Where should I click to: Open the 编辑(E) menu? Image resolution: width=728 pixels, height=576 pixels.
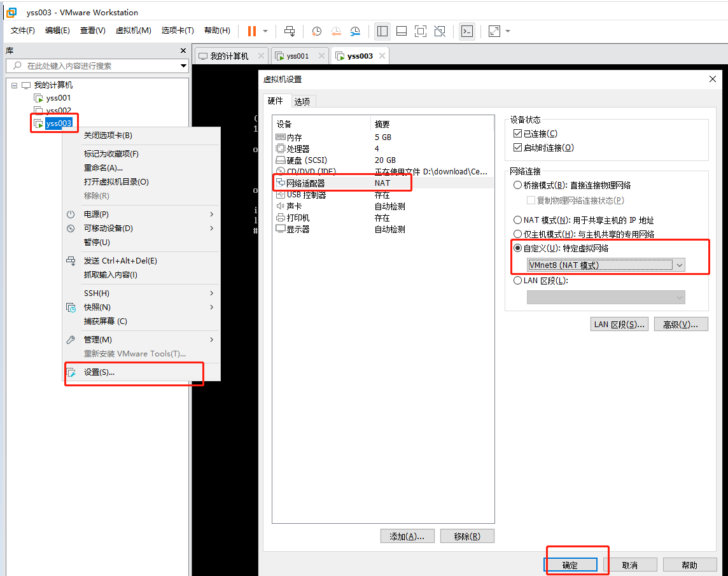tap(57, 31)
